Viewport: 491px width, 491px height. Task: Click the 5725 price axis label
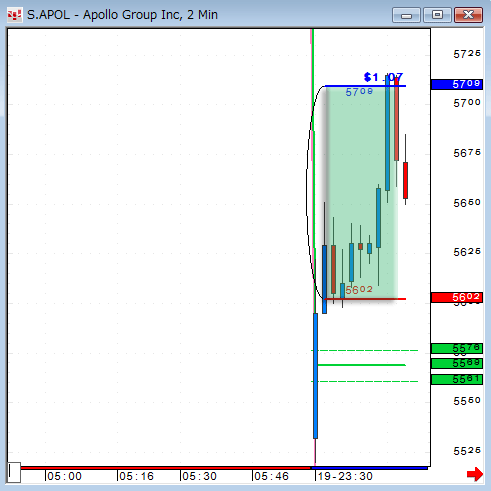[467, 54]
